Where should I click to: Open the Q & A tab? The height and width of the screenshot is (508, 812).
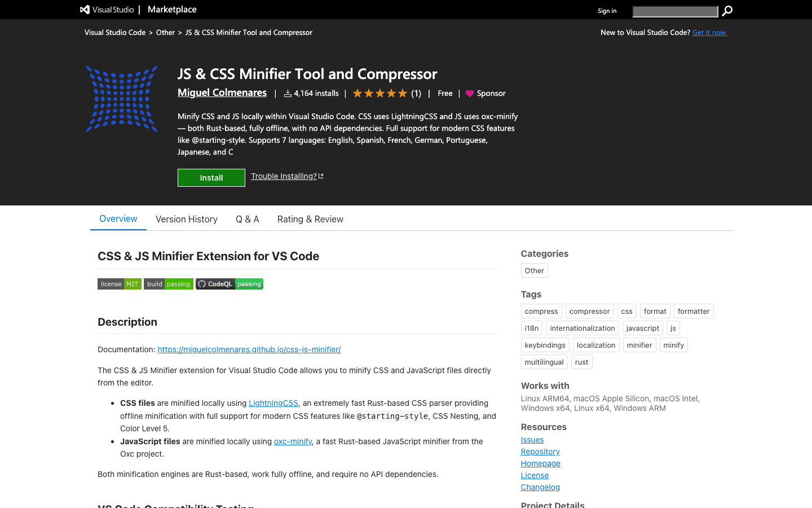pyautogui.click(x=248, y=220)
